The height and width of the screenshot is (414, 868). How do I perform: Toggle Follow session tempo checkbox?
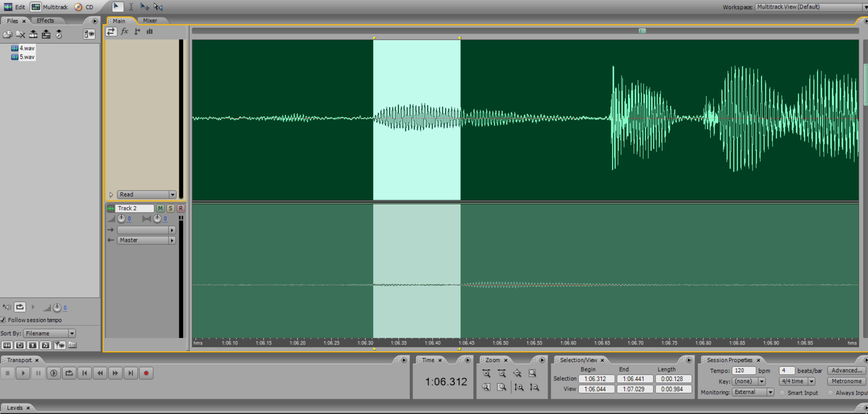[x=3, y=320]
